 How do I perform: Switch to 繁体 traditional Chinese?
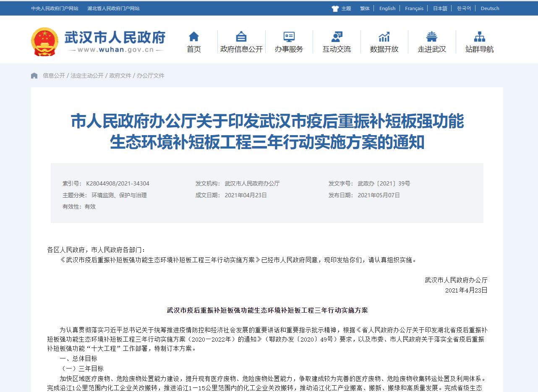(x=365, y=8)
